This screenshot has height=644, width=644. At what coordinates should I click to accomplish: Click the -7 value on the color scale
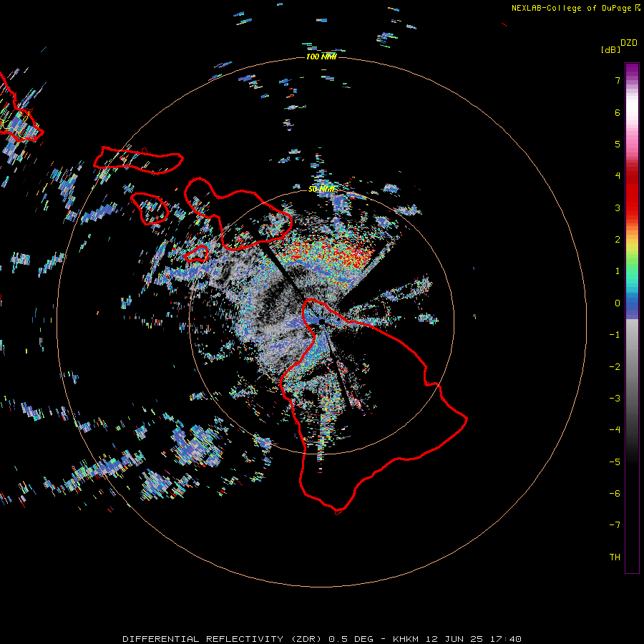(x=615, y=525)
